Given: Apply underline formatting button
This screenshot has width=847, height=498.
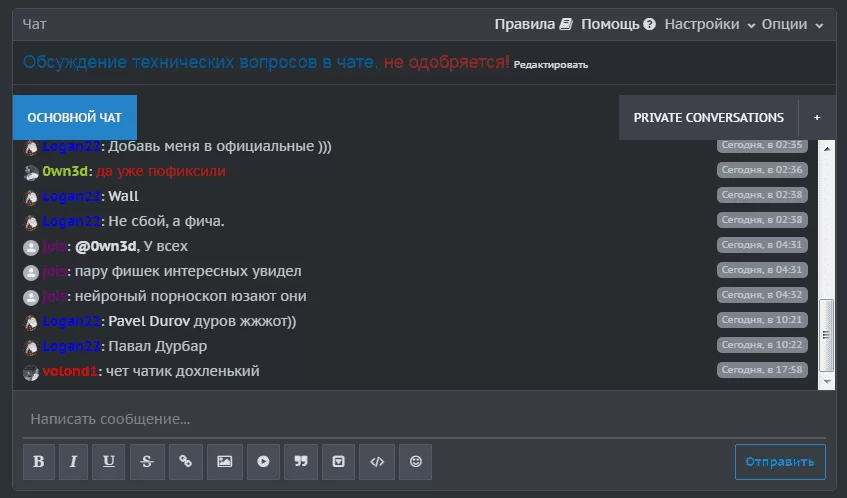Looking at the screenshot, I should (x=109, y=462).
